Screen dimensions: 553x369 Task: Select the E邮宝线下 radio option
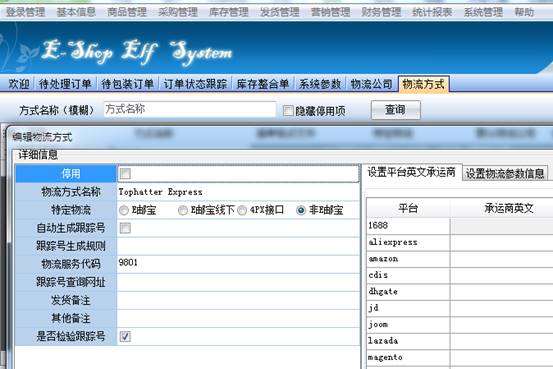coord(183,211)
